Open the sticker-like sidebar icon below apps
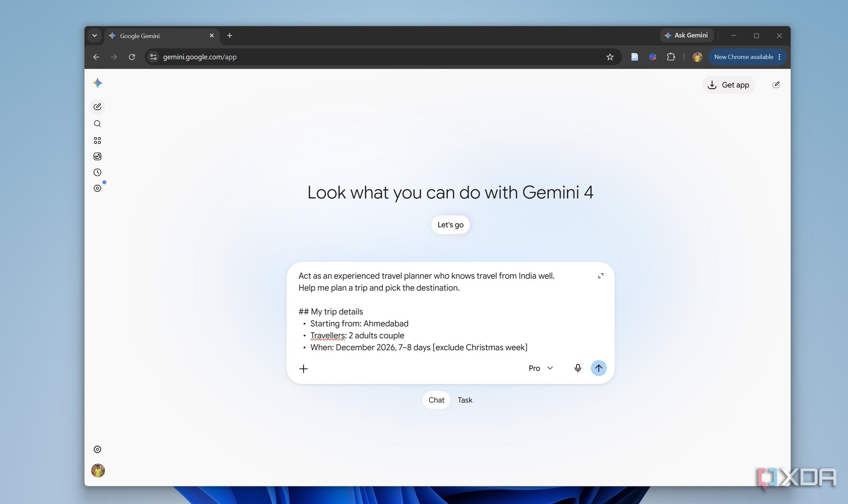Image resolution: width=848 pixels, height=504 pixels. (97, 156)
